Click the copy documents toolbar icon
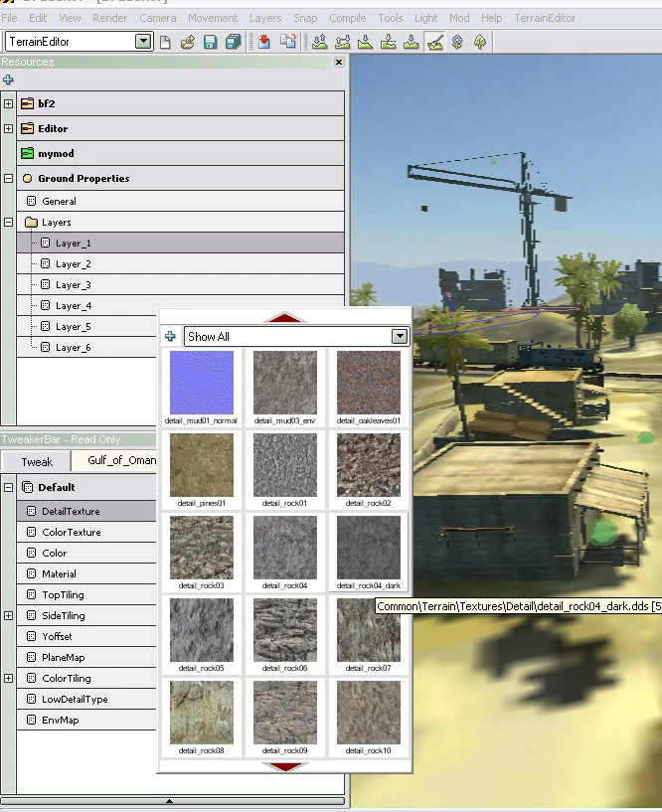The width and height of the screenshot is (662, 812). tap(288, 42)
